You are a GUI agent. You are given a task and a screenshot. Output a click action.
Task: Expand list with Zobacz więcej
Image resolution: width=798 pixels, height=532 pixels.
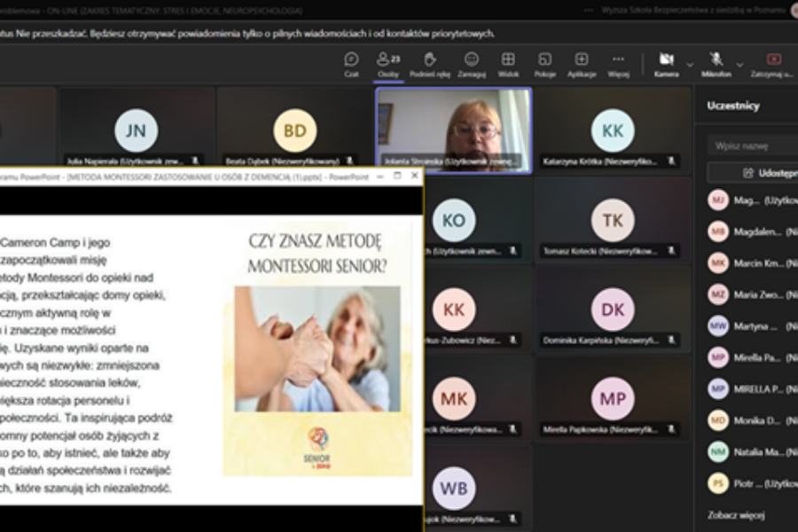(736, 515)
